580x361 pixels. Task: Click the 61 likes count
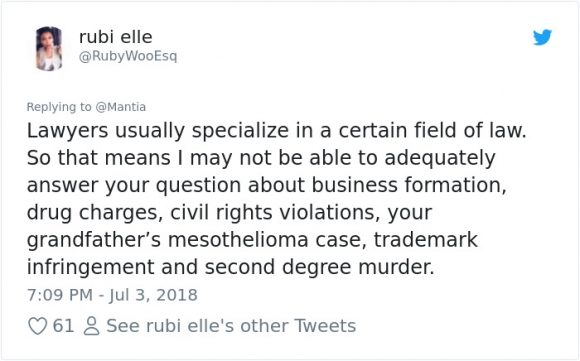(63, 326)
